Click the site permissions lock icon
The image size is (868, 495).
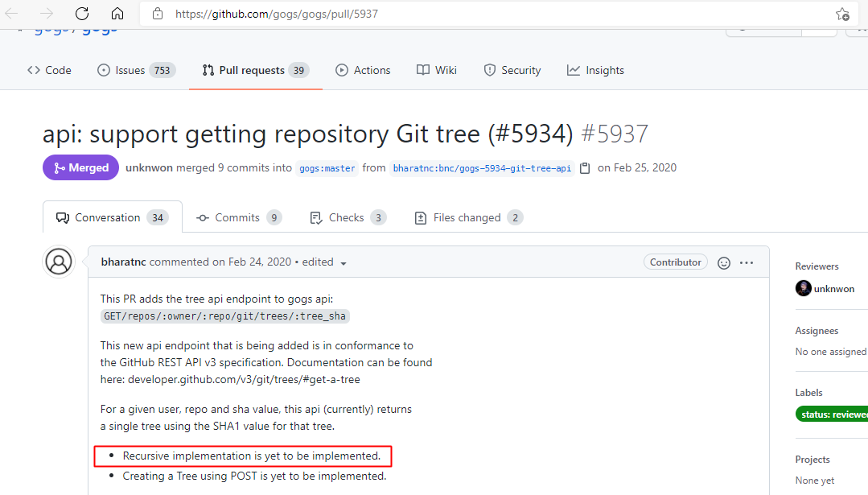[158, 13]
